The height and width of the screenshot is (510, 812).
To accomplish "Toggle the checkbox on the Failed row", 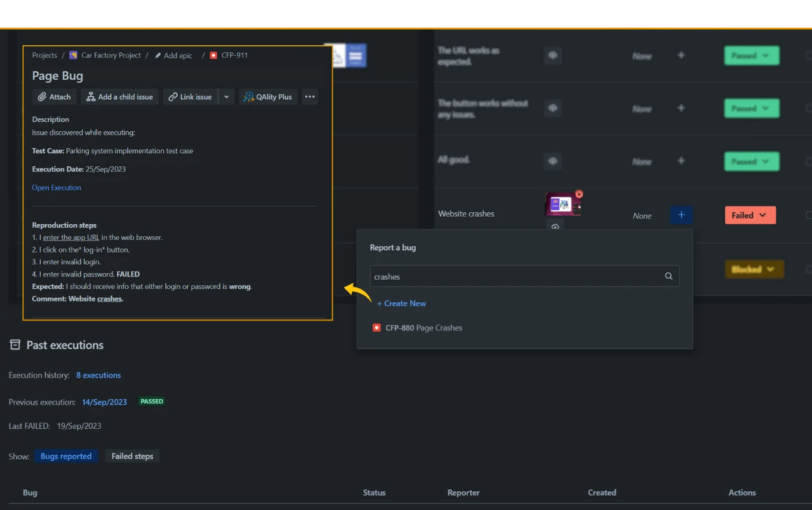I will (809, 215).
